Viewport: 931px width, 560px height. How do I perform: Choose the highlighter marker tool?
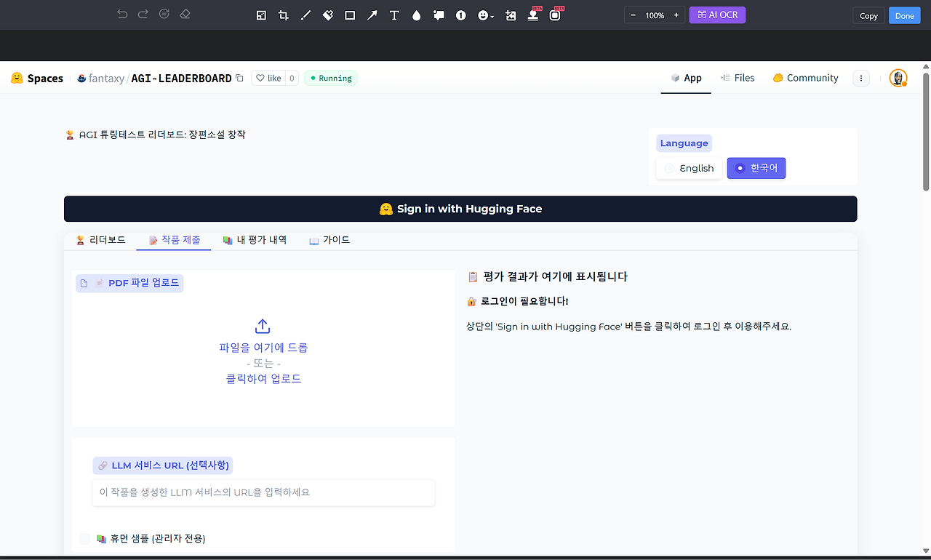point(328,15)
